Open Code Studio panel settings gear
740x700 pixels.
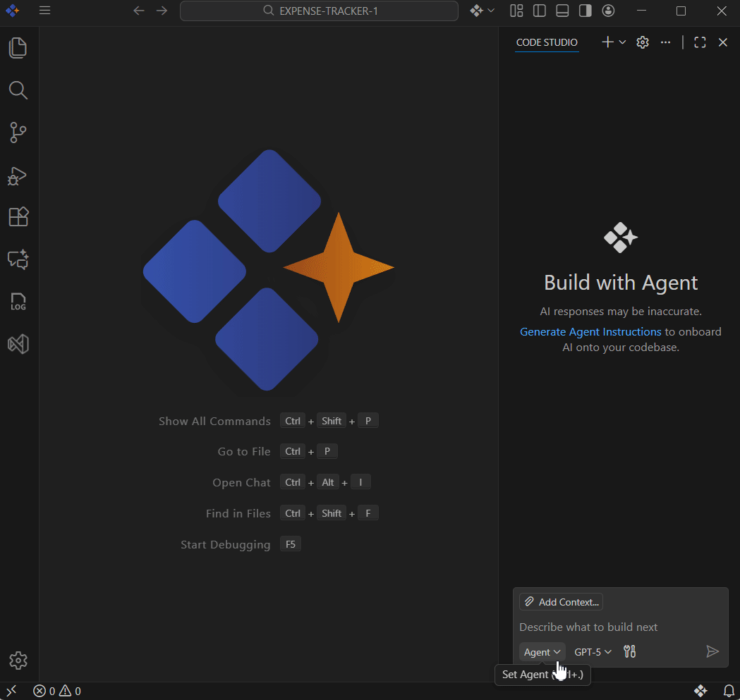pos(642,42)
